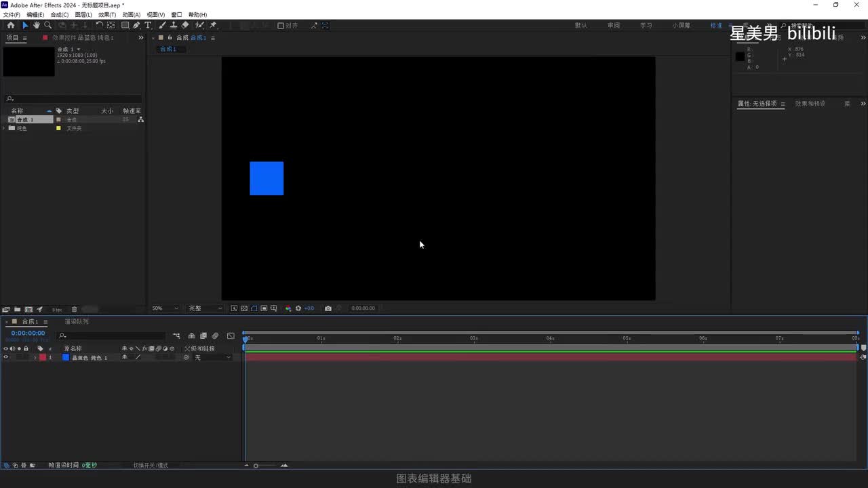
Task: Switch to the 效果和预设 tab
Action: pyautogui.click(x=810, y=104)
